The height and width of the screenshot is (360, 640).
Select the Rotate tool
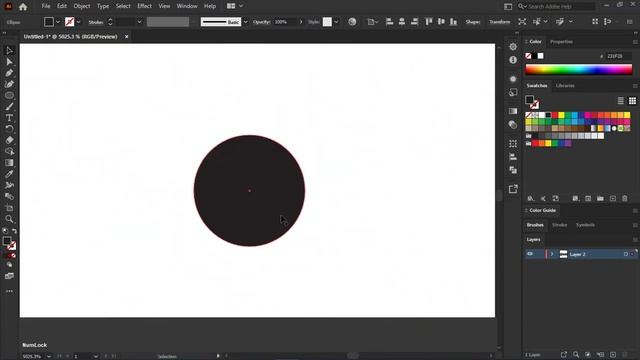9,129
